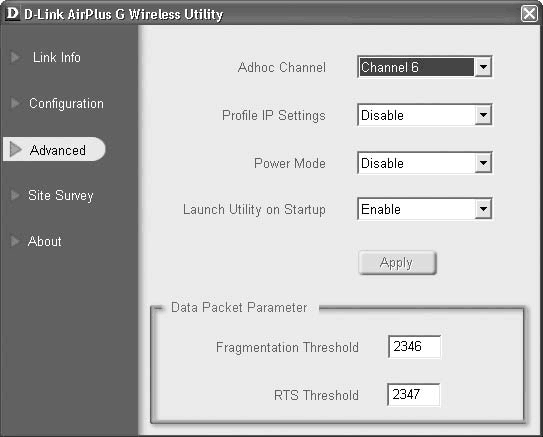Screen dimensions: 543x437
Task: Click the Apply button
Action: 398,263
